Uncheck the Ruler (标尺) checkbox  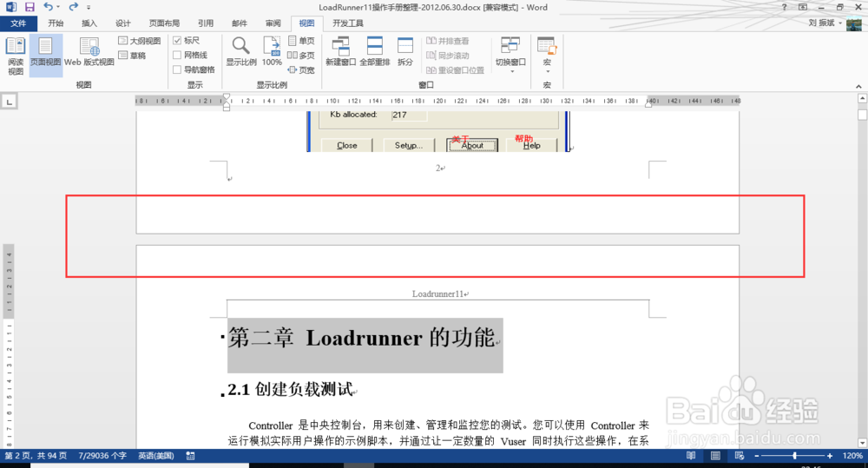pos(177,41)
